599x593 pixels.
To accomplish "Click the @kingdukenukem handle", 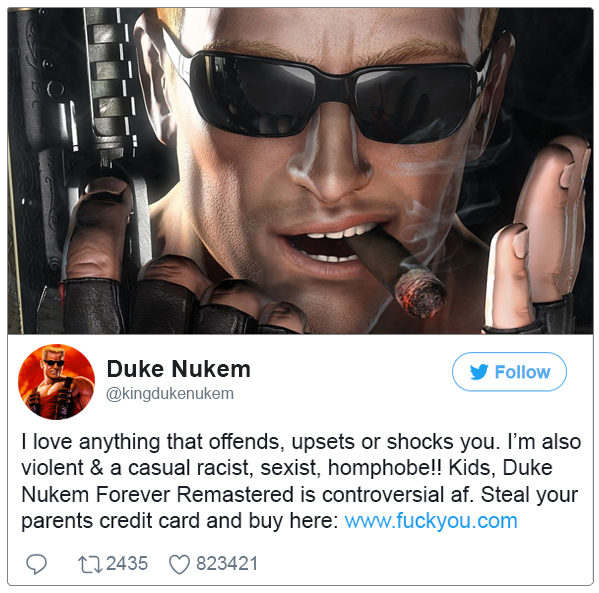I will 170,394.
